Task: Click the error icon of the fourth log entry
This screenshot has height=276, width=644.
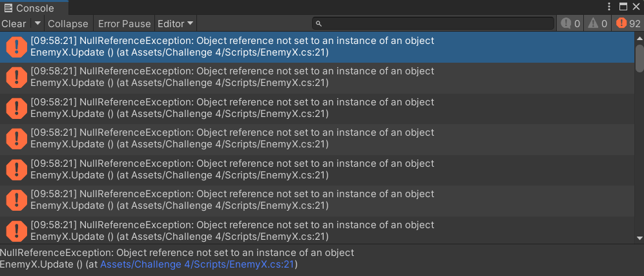Action: [16, 138]
